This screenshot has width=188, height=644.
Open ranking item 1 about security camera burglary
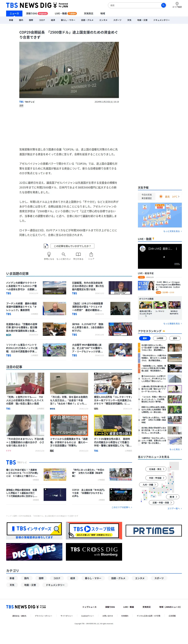(160, 348)
